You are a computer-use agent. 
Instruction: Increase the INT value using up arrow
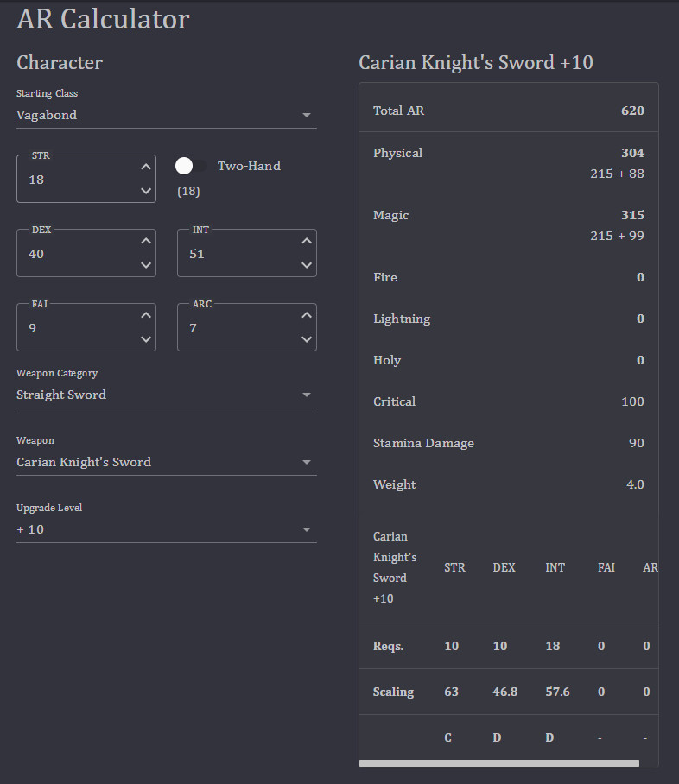306,242
